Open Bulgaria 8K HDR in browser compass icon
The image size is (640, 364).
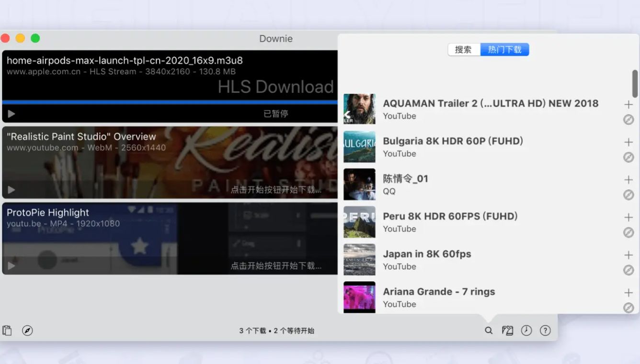click(x=629, y=157)
